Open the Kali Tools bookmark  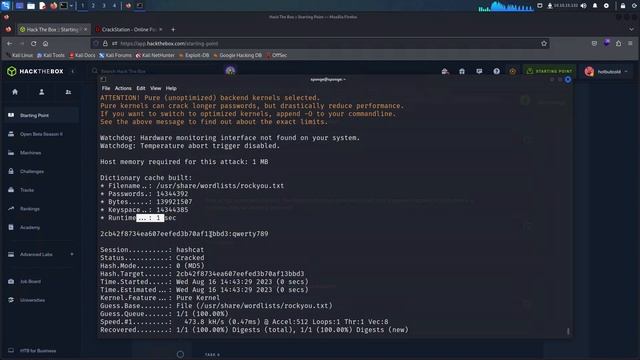(51, 55)
